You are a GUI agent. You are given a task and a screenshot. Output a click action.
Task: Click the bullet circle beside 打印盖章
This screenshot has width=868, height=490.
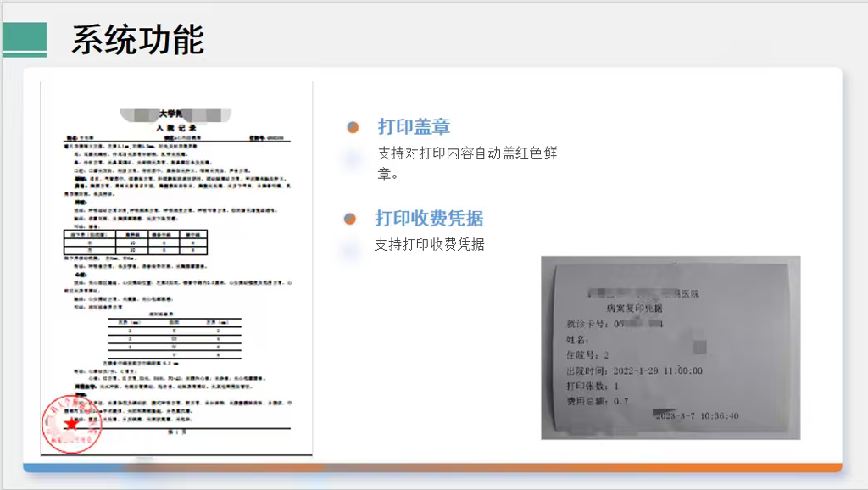point(353,127)
